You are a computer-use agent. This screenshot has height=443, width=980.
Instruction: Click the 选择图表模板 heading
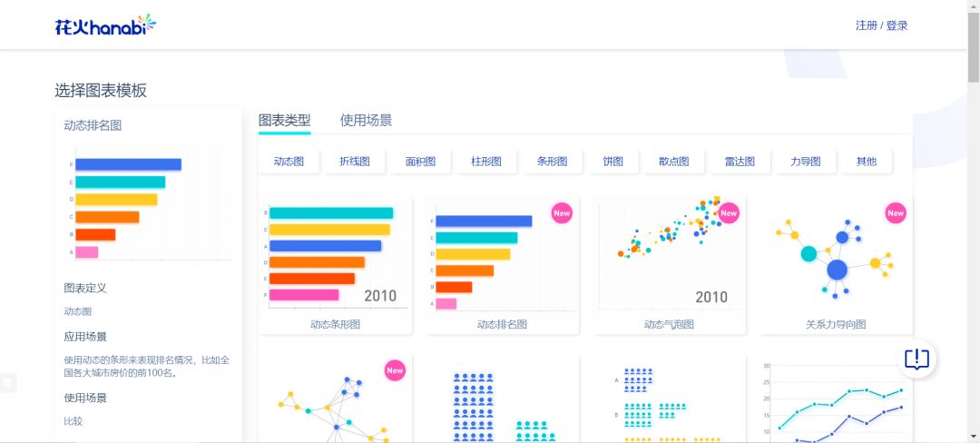point(101,91)
